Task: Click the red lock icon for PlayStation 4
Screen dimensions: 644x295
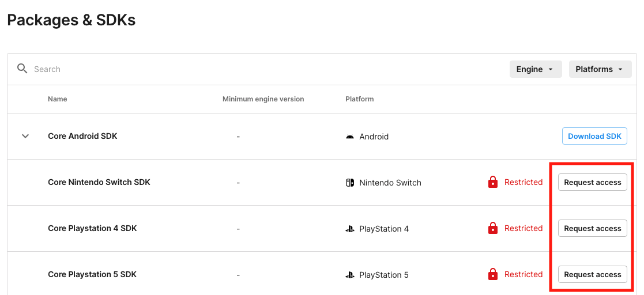Action: [x=493, y=228]
